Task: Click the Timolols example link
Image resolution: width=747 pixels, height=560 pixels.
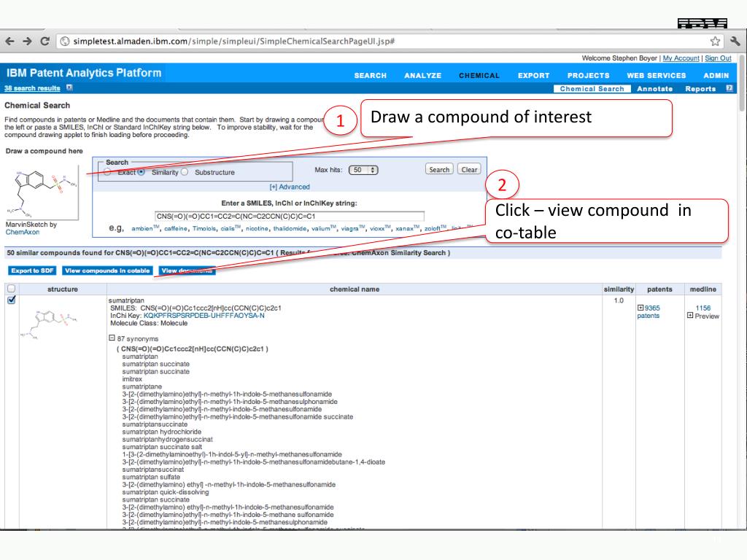Action: [204, 228]
